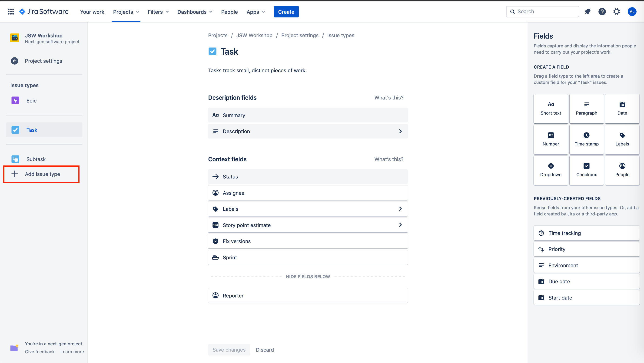Open the People menu item
Viewport: 644px width, 363px height.
229,12
